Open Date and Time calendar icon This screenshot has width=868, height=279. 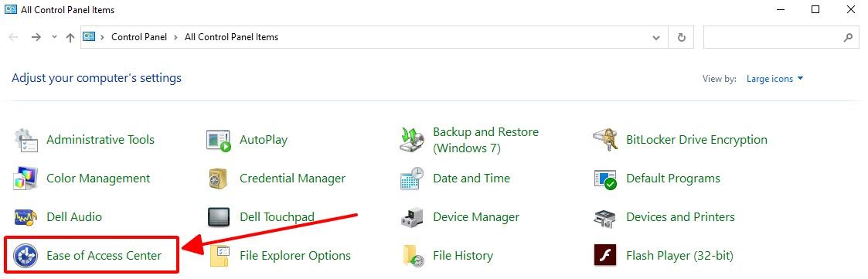pyautogui.click(x=412, y=179)
